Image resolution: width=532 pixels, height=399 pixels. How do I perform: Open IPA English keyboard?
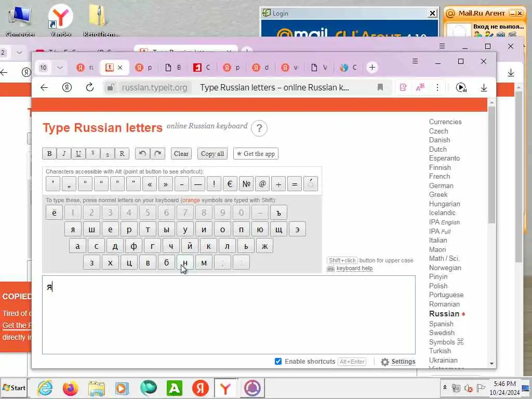tap(444, 222)
